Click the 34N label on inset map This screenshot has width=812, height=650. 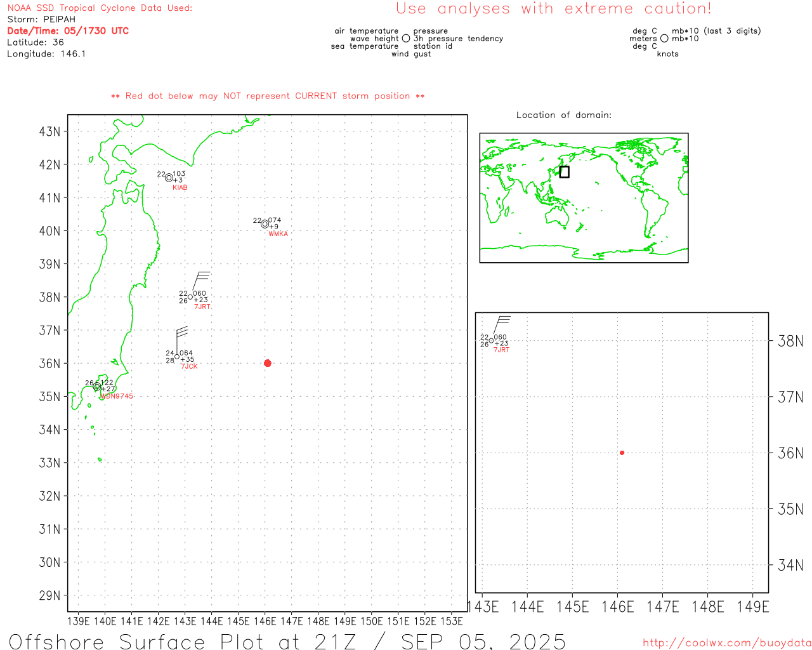point(790,565)
